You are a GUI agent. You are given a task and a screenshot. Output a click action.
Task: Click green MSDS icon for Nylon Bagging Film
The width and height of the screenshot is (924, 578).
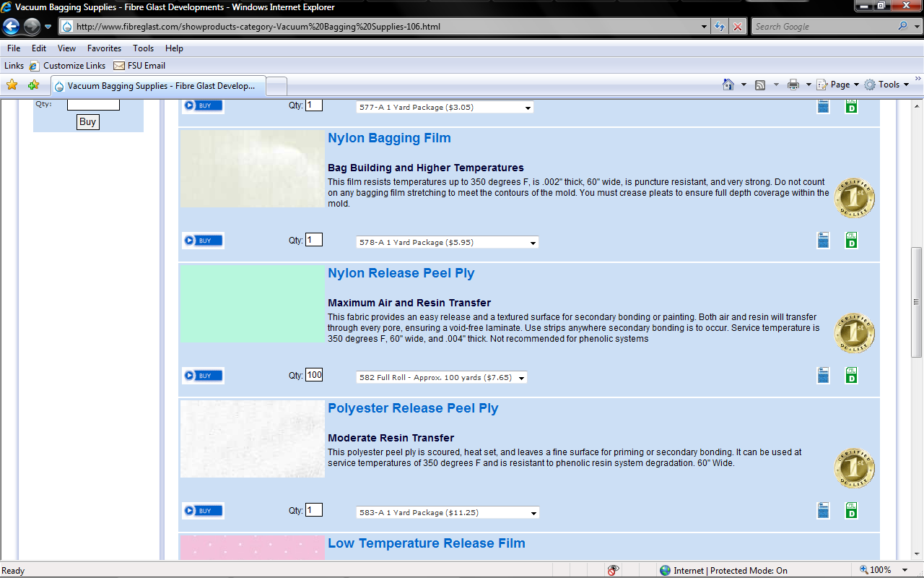pos(851,241)
